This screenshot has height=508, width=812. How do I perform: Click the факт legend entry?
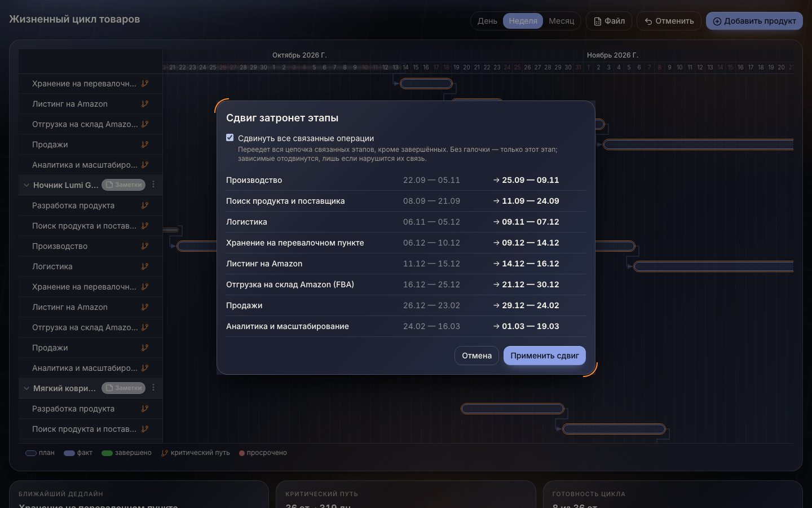[x=78, y=453]
